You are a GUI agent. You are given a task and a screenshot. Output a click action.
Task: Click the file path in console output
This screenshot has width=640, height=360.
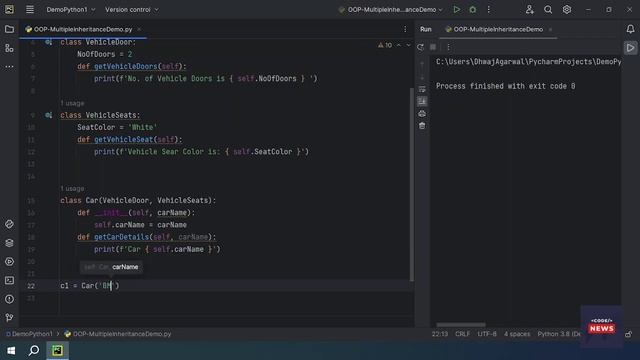[x=529, y=62]
